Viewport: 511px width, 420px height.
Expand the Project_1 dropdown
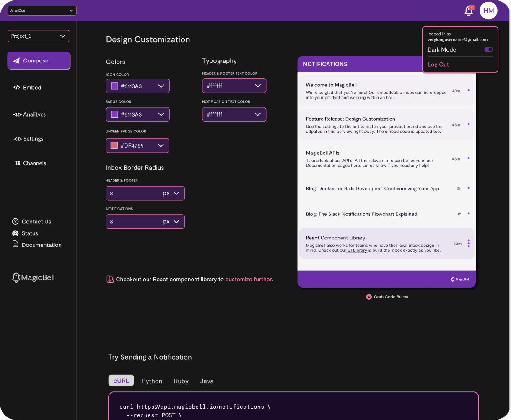click(x=39, y=36)
